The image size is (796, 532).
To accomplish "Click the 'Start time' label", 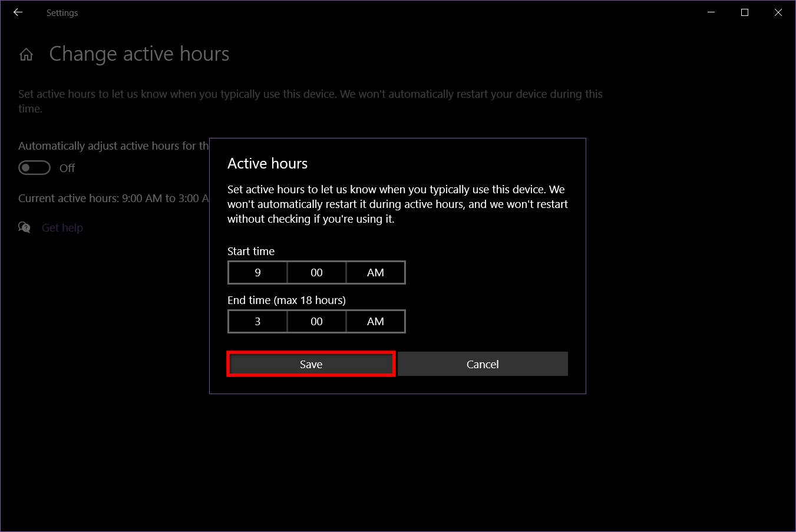I will (251, 252).
